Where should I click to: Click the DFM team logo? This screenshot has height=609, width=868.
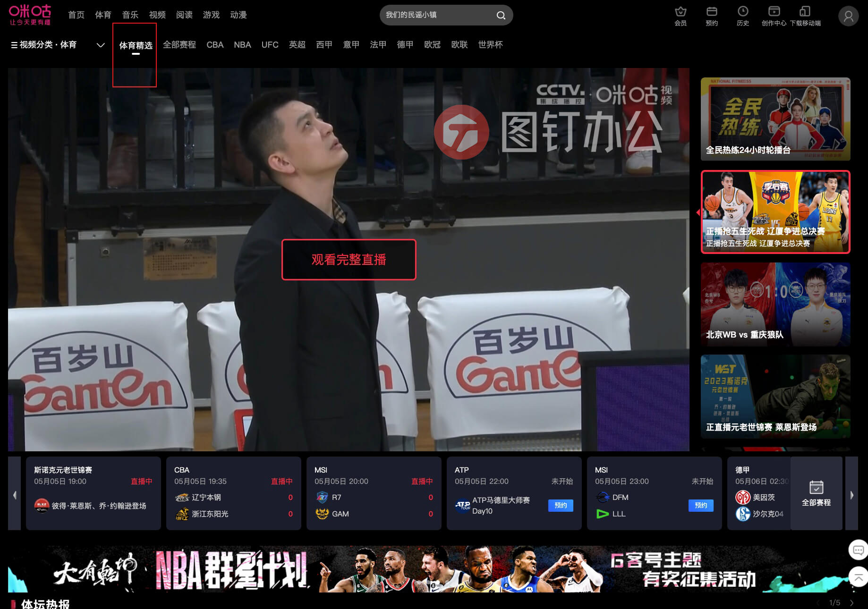[x=603, y=497]
